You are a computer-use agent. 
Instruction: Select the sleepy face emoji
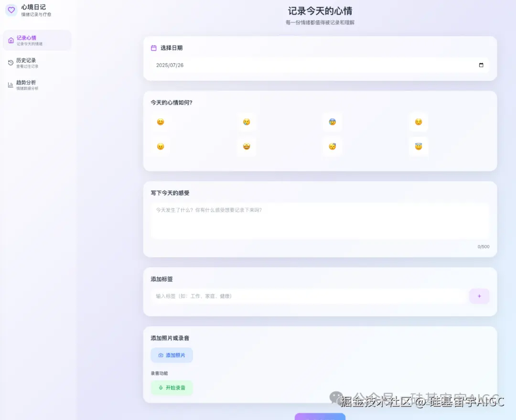coord(333,147)
